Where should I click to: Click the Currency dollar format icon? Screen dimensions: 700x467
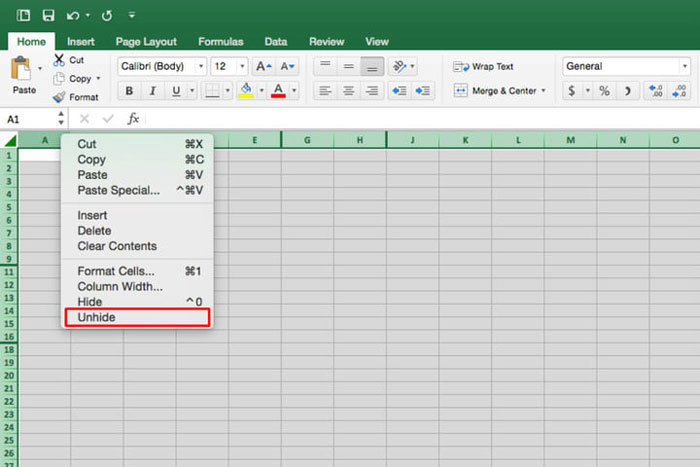pyautogui.click(x=571, y=91)
